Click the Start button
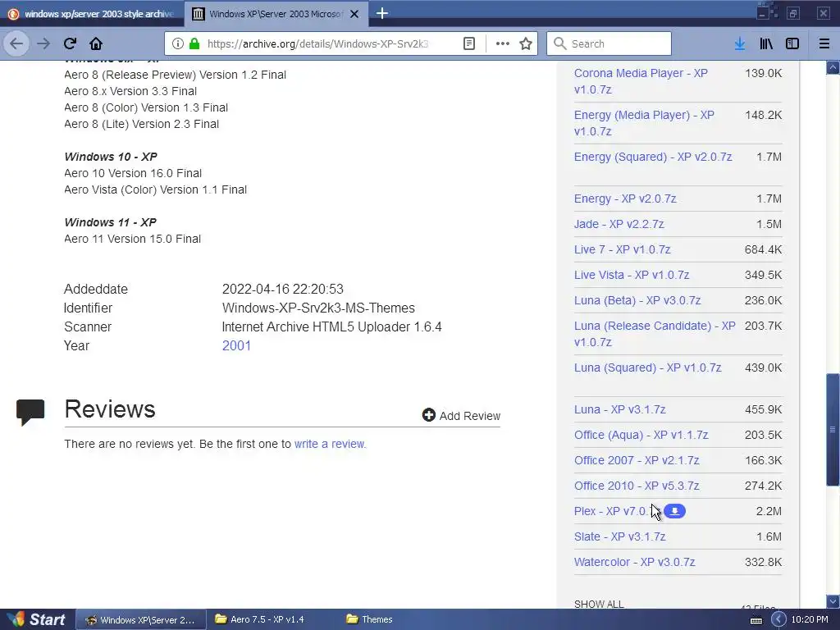Image resolution: width=840 pixels, height=630 pixels. (36, 620)
